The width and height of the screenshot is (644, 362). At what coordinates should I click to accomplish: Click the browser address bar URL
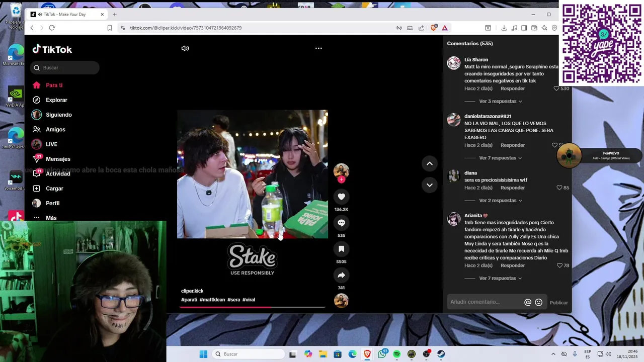[x=186, y=28]
